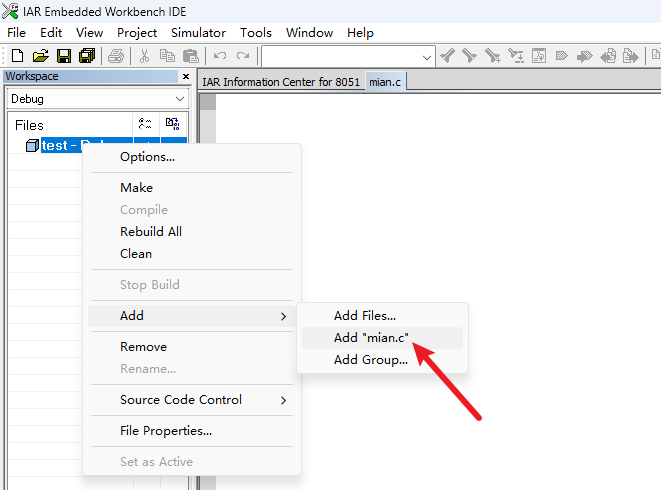This screenshot has width=661, height=490.
Task: Click the configuration column header icon
Action: (145, 124)
